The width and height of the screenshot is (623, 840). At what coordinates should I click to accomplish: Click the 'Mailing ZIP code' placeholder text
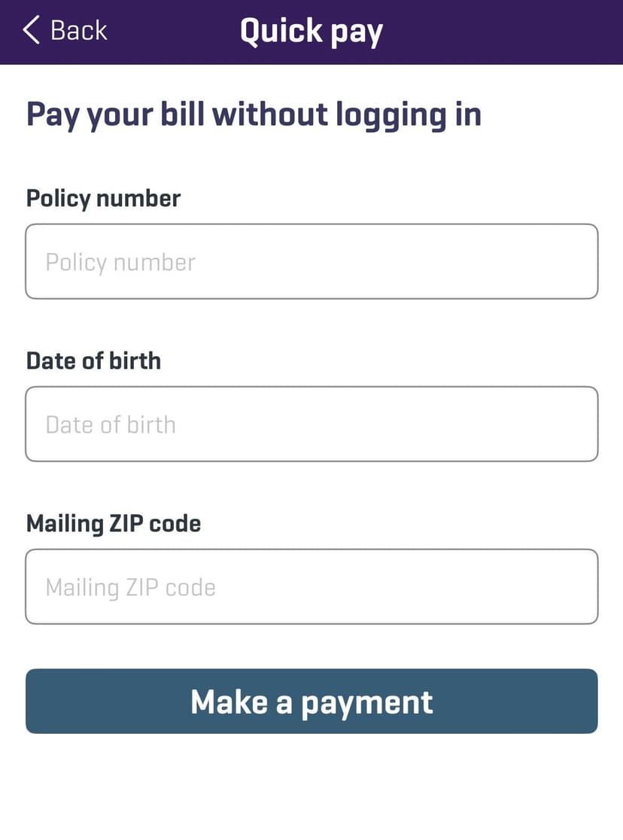point(130,587)
